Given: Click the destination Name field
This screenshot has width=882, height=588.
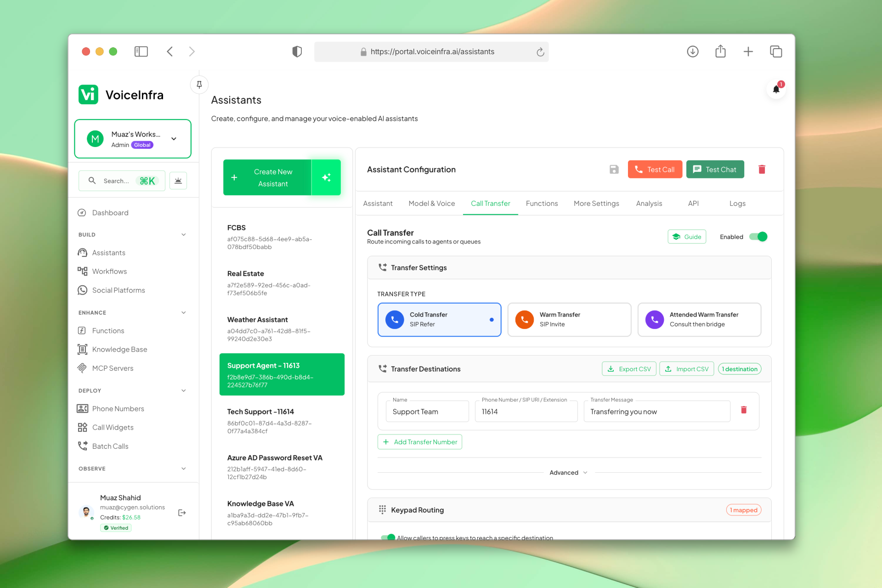Looking at the screenshot, I should coord(427,412).
